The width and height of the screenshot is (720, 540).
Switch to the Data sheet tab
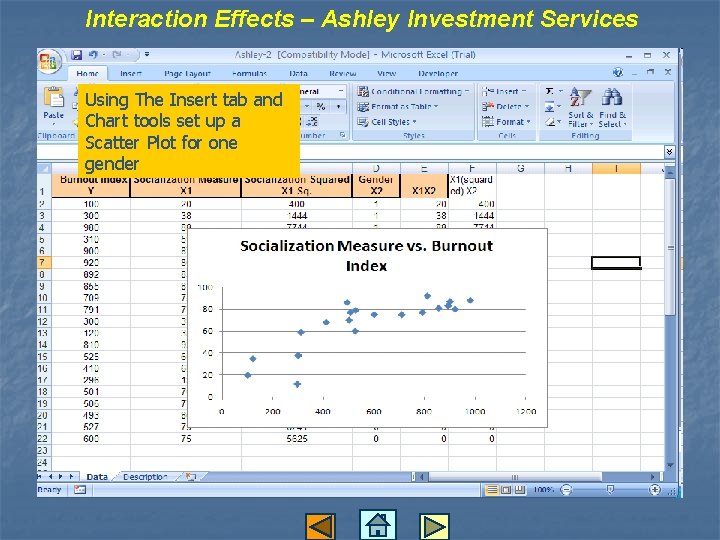coord(97,477)
